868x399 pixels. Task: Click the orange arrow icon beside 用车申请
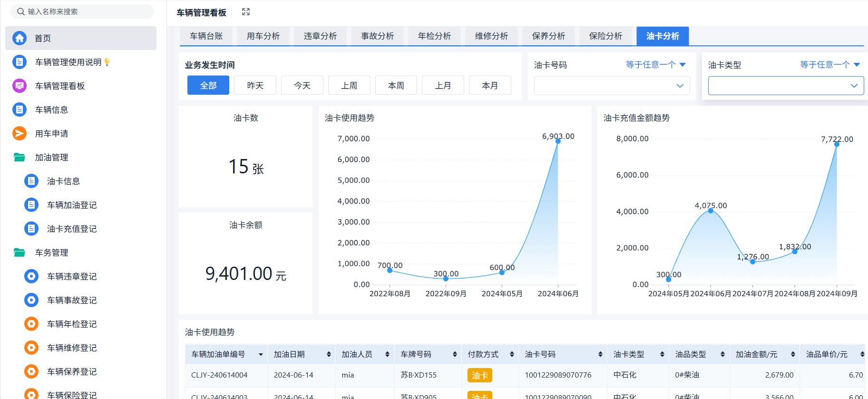[x=20, y=133]
